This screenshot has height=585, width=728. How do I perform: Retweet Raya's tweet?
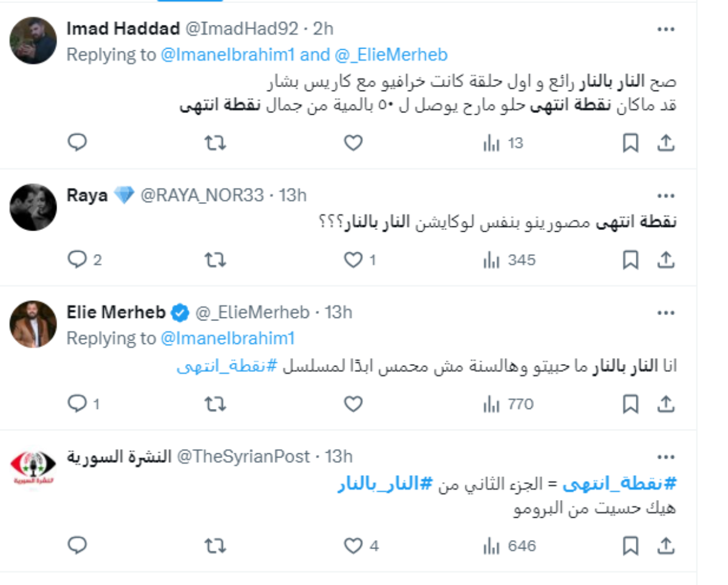point(215,260)
